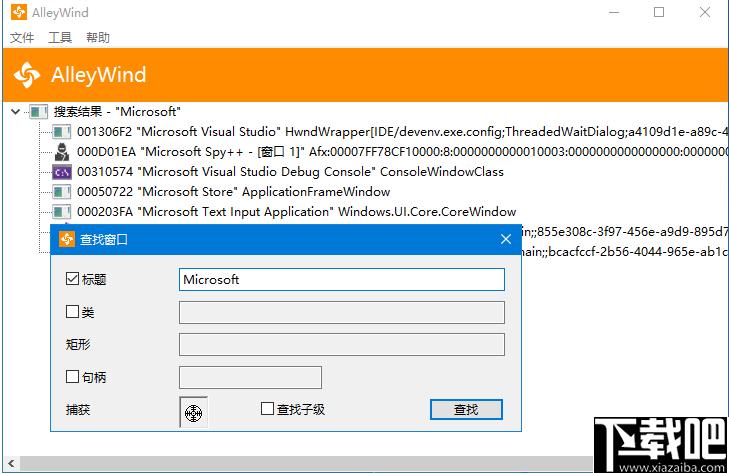Image resolution: width=729 pixels, height=473 pixels.
Task: Enable the 句柄 checkbox
Action: [x=72, y=376]
